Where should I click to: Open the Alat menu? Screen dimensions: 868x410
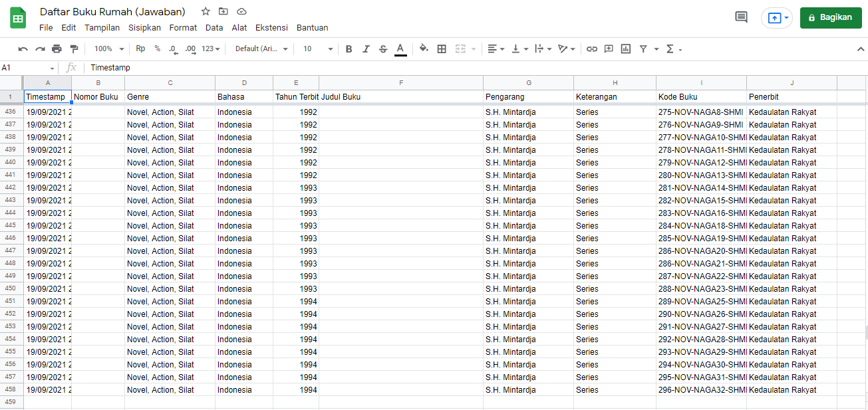pyautogui.click(x=239, y=28)
